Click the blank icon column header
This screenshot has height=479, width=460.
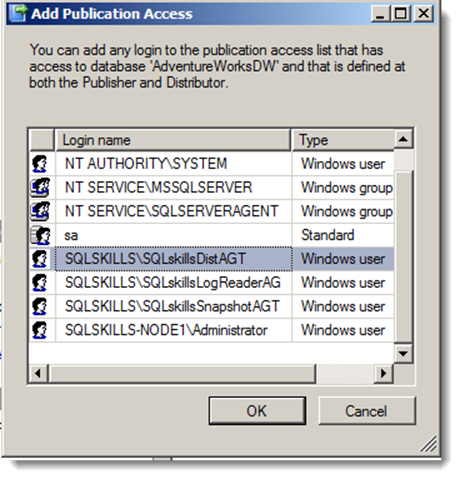(42, 140)
